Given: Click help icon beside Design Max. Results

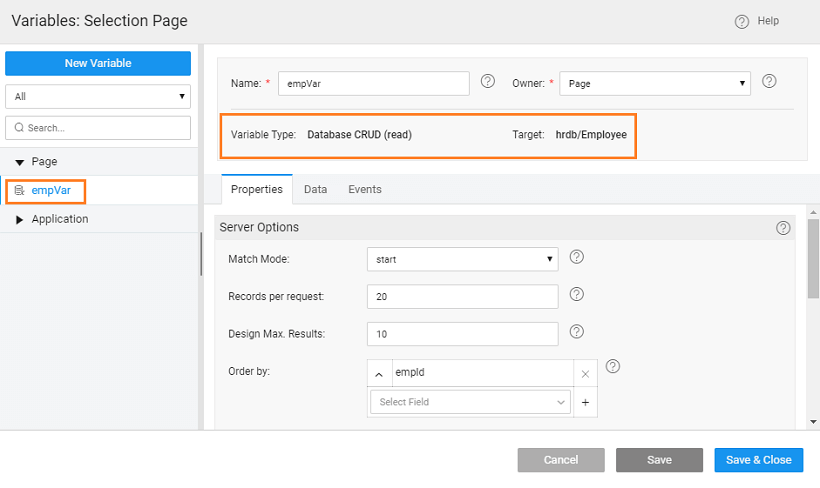Looking at the screenshot, I should tap(576, 332).
